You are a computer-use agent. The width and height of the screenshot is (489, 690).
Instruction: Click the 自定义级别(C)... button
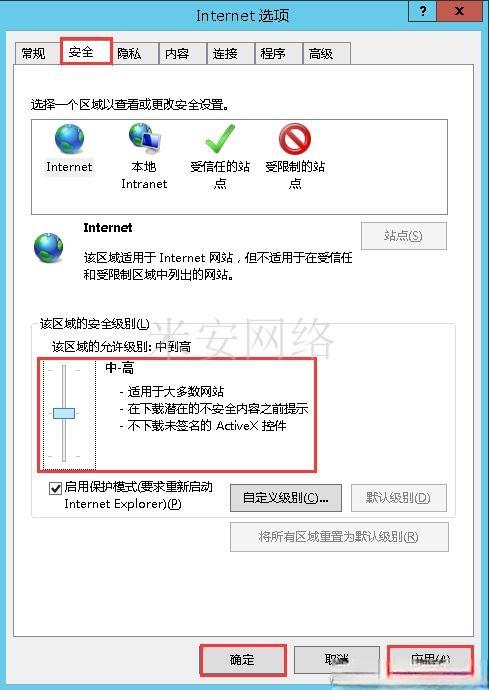click(286, 498)
